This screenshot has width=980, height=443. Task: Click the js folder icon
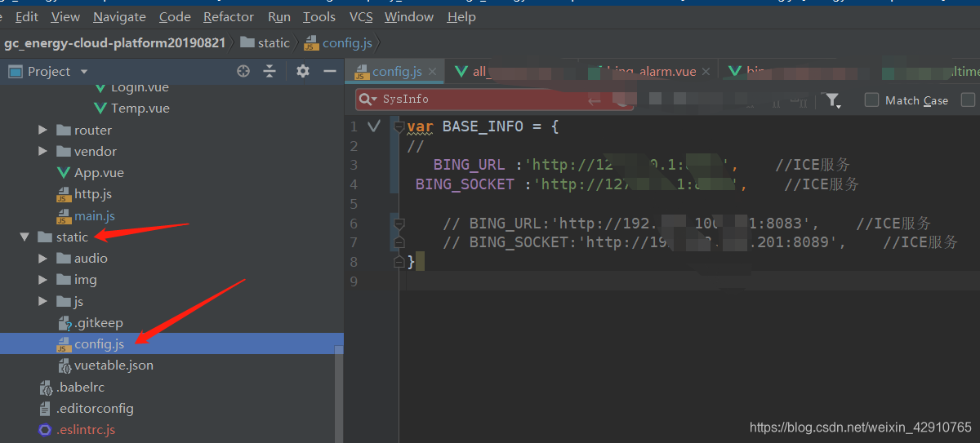click(x=64, y=301)
